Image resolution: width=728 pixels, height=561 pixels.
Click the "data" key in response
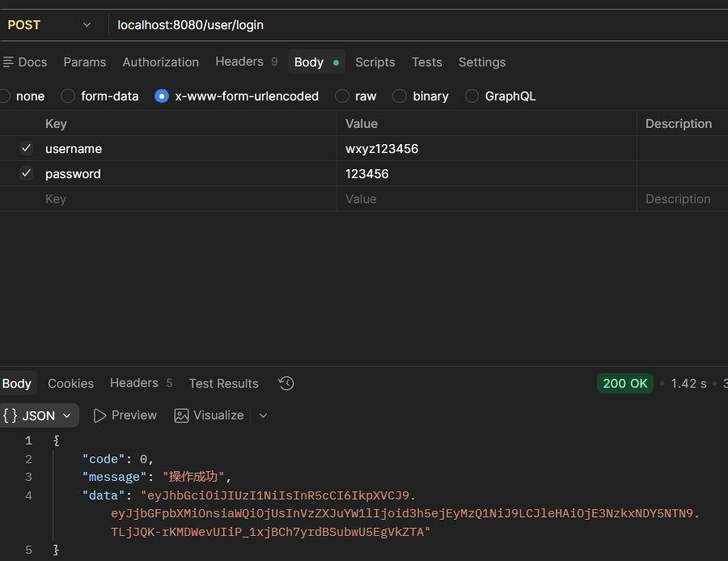pyautogui.click(x=104, y=495)
